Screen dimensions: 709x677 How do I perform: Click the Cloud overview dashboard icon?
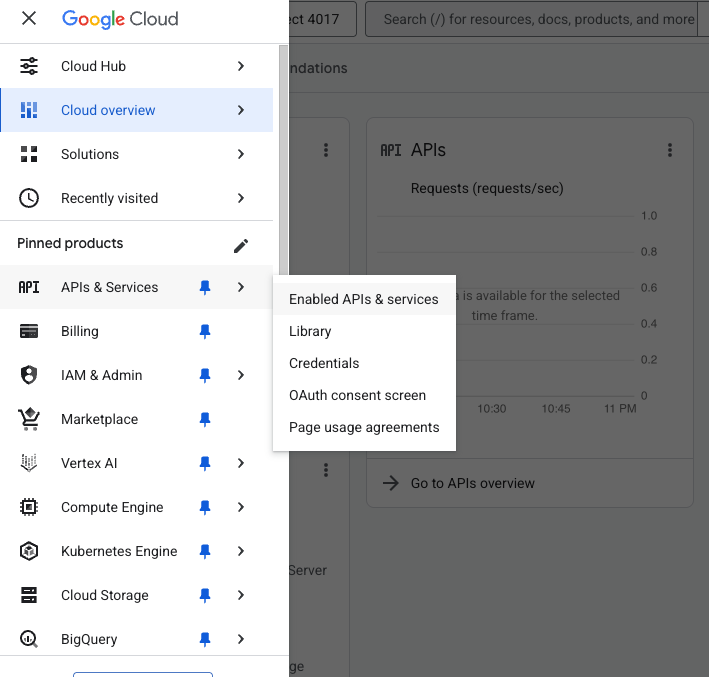[x=29, y=110]
